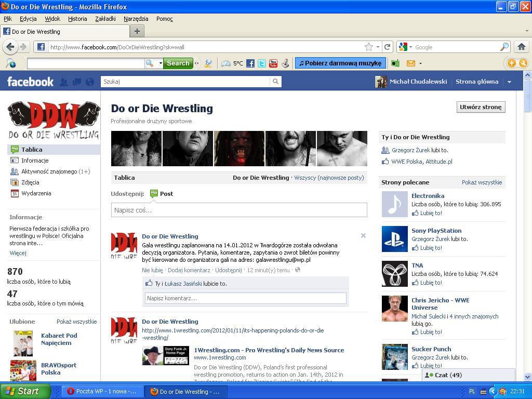Image resolution: width=532 pixels, height=399 pixels.
Task: Switch to Poczta WP taskbar window
Action: pos(102,392)
